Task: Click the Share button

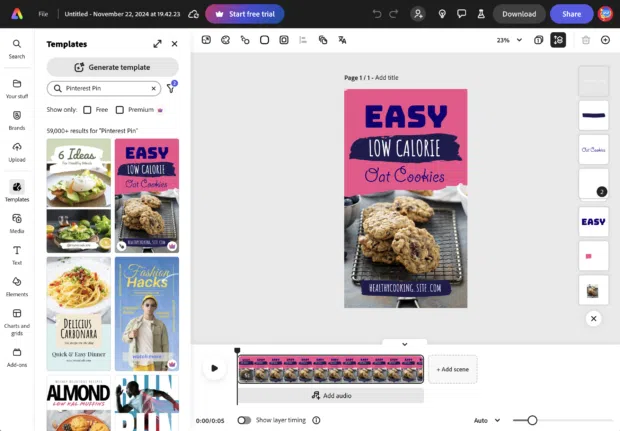Action: pyautogui.click(x=571, y=14)
